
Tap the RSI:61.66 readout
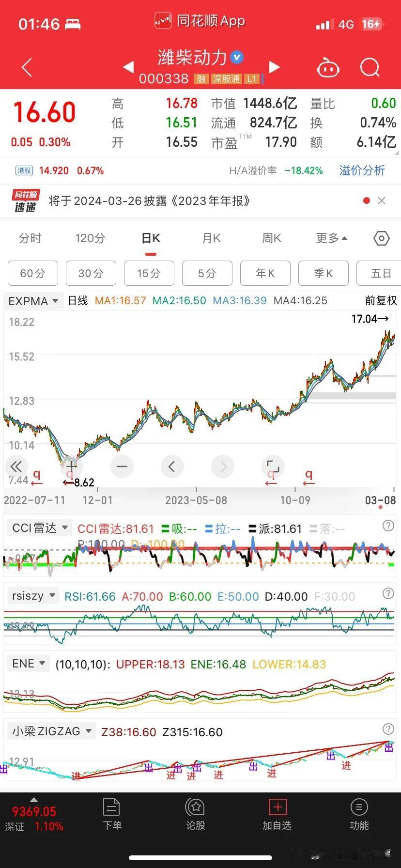90,597
